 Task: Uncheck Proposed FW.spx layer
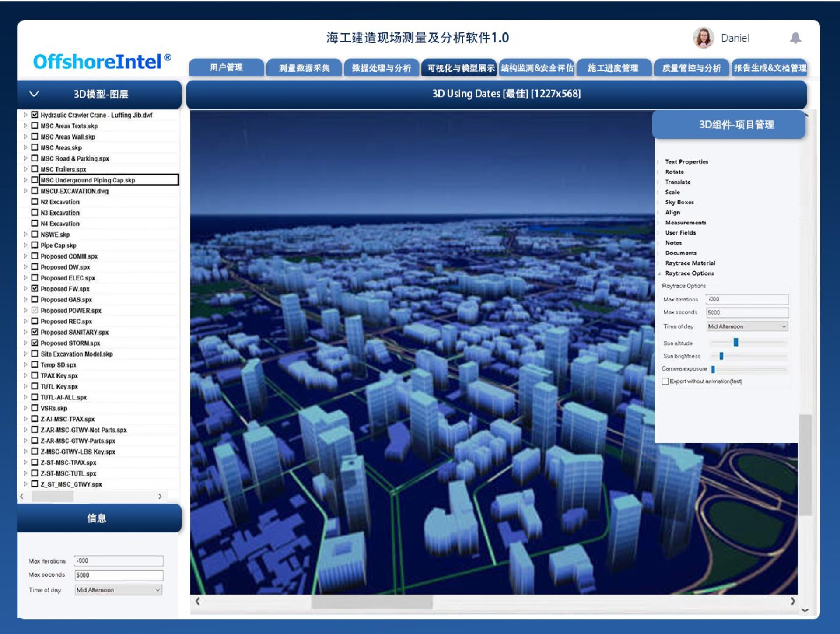point(35,288)
